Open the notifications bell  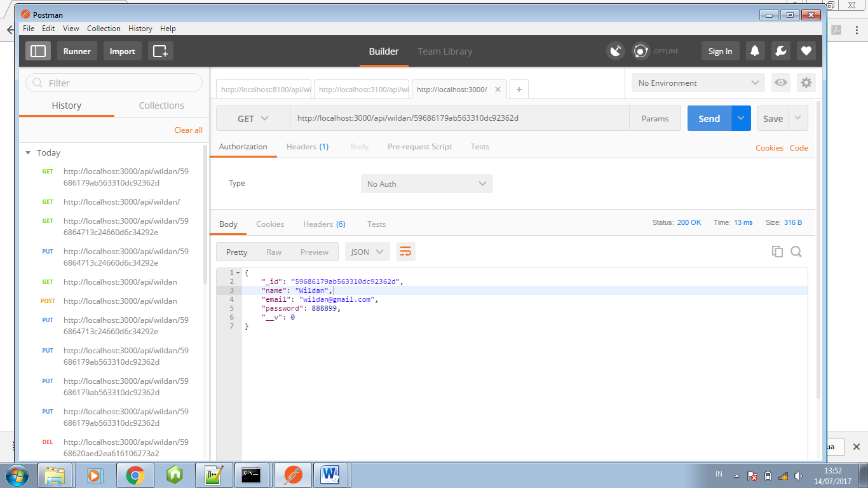[755, 51]
